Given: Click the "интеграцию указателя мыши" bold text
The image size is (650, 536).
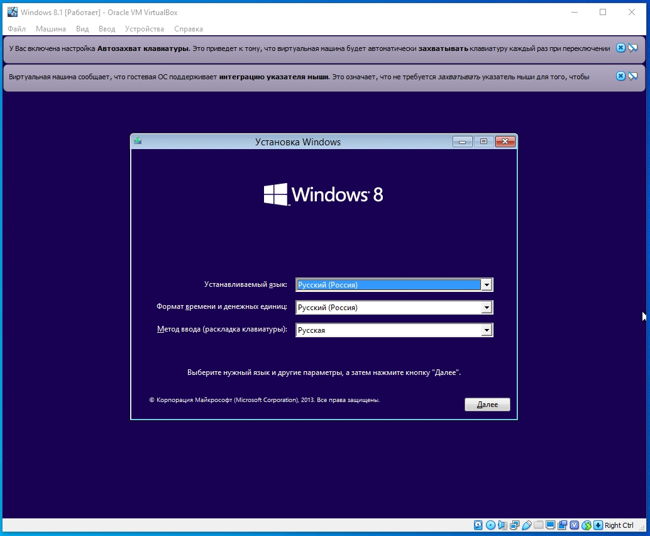Looking at the screenshot, I should 274,77.
